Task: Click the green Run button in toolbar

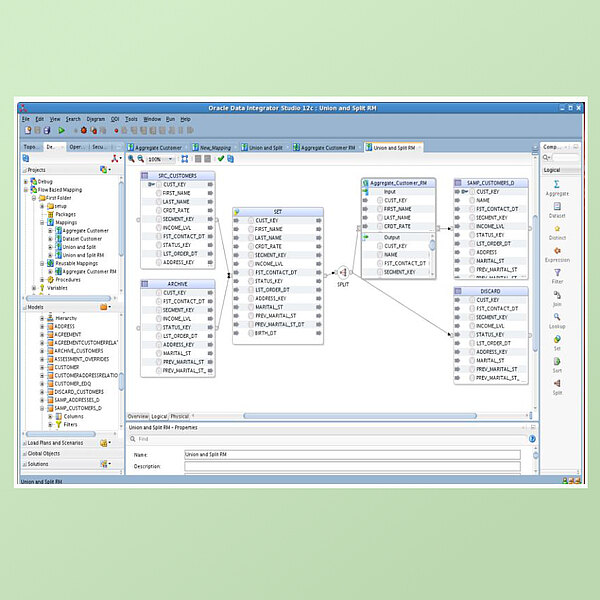Action: 61,130
